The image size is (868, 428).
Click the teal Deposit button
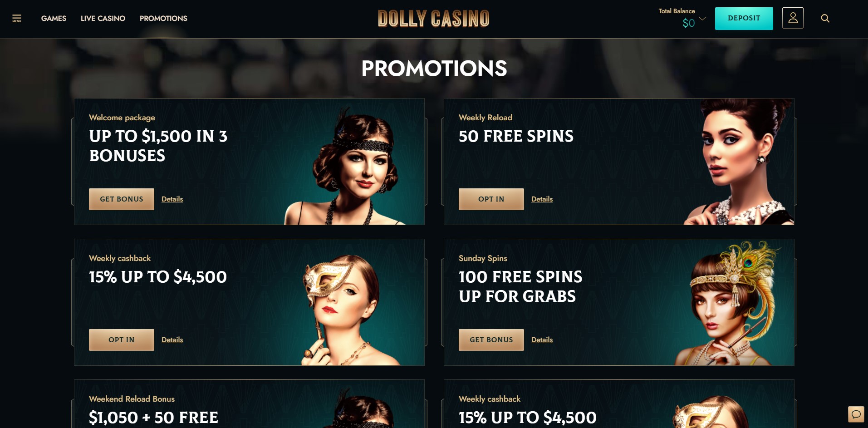point(744,19)
